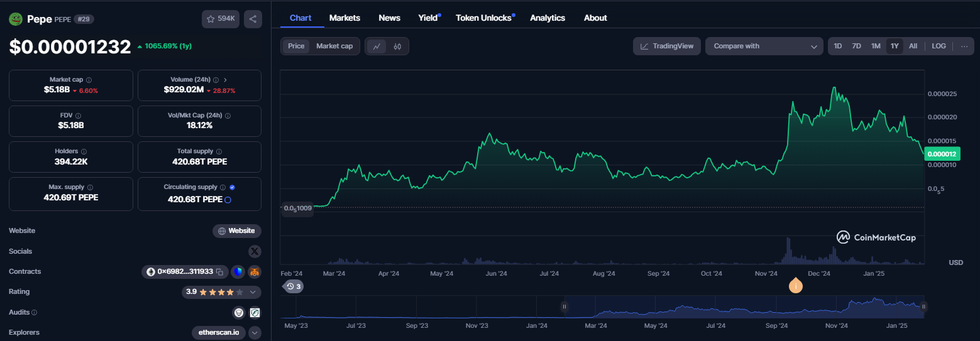Open the Website link button
Viewport: 980px width, 341px height.
237,231
